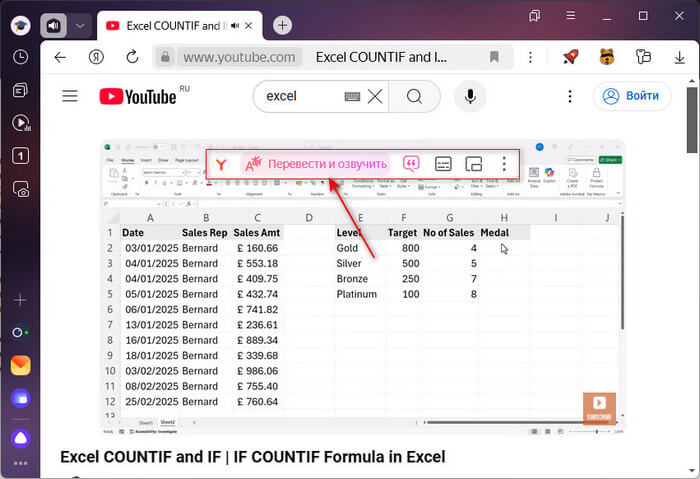The width and height of the screenshot is (700, 479).
Task: Reload the current page
Action: 132,57
